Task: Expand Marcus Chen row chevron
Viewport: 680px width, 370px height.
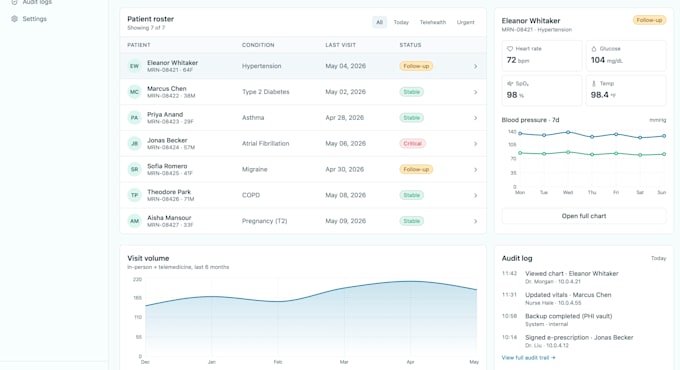Action: coord(475,92)
